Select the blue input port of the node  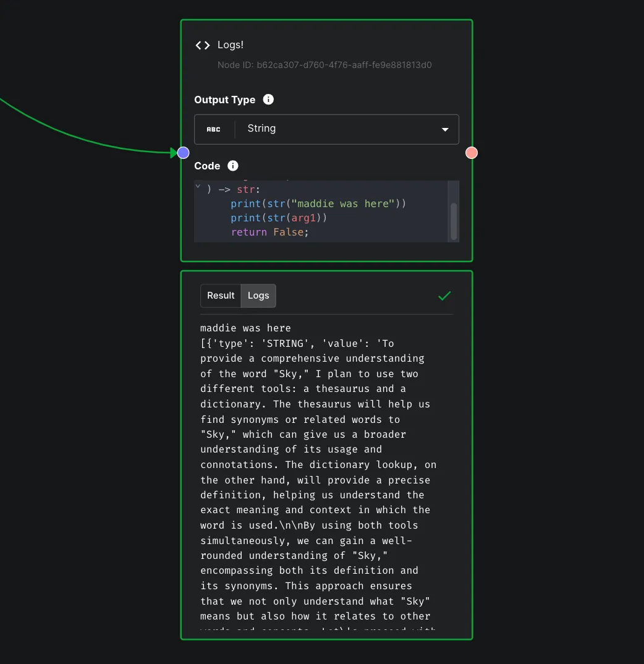[184, 153]
